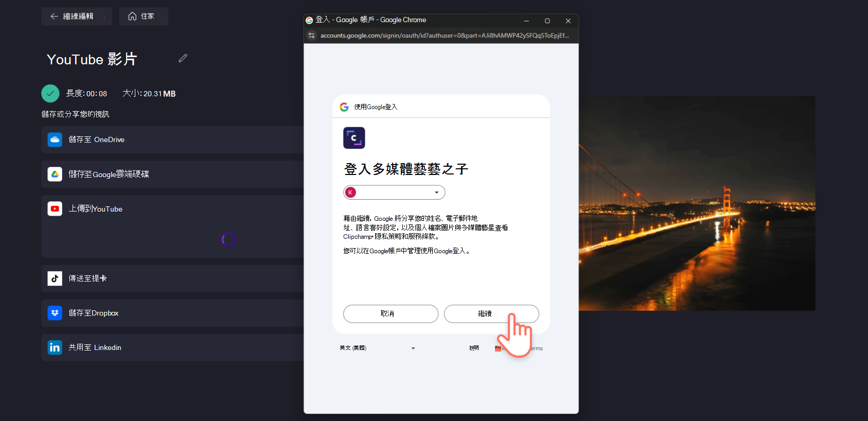
Task: Click the 登入多媒體藝藝之子 heading
Action: pos(406,169)
